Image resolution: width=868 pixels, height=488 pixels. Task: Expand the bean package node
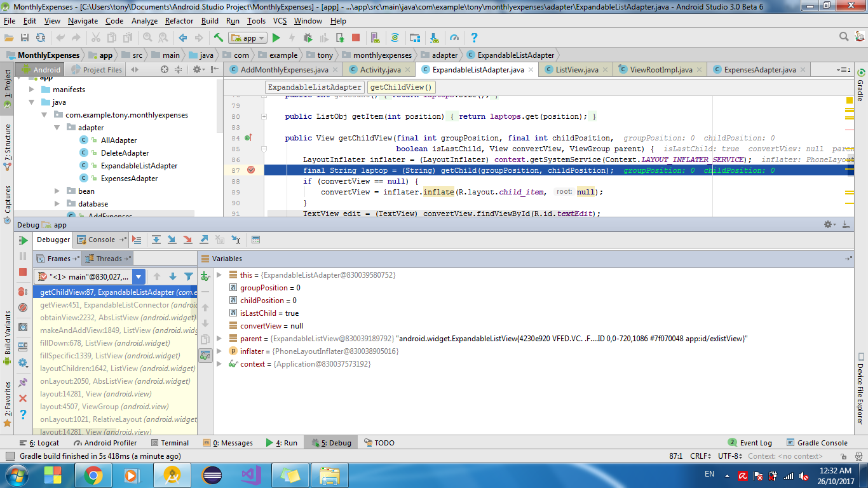point(57,191)
